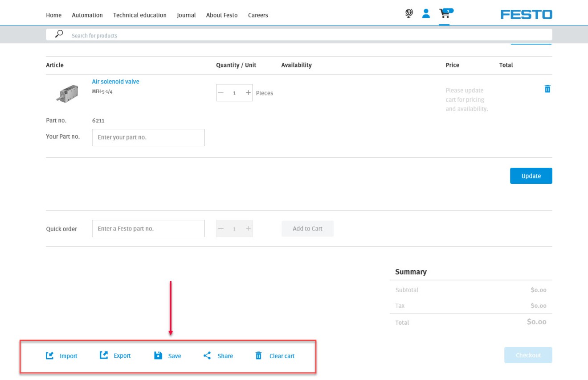The image size is (588, 380).
Task: Open the shopping cart icon
Action: (x=444, y=14)
